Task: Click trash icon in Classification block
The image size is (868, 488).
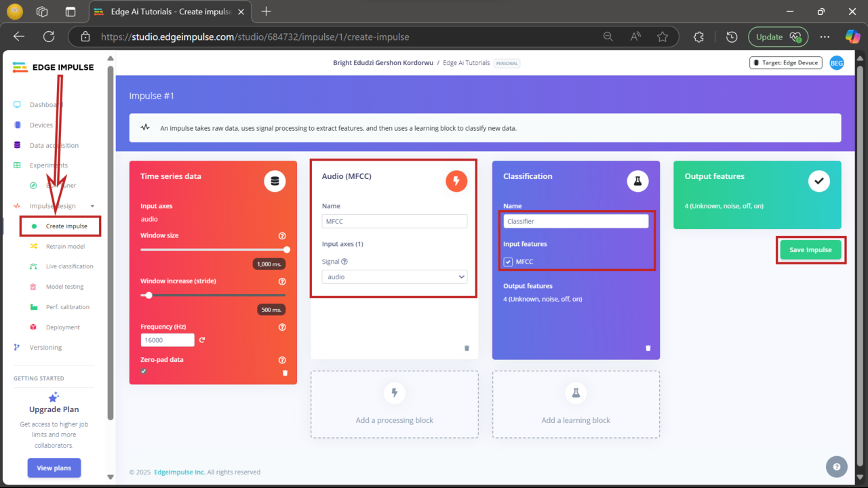Action: click(x=648, y=348)
